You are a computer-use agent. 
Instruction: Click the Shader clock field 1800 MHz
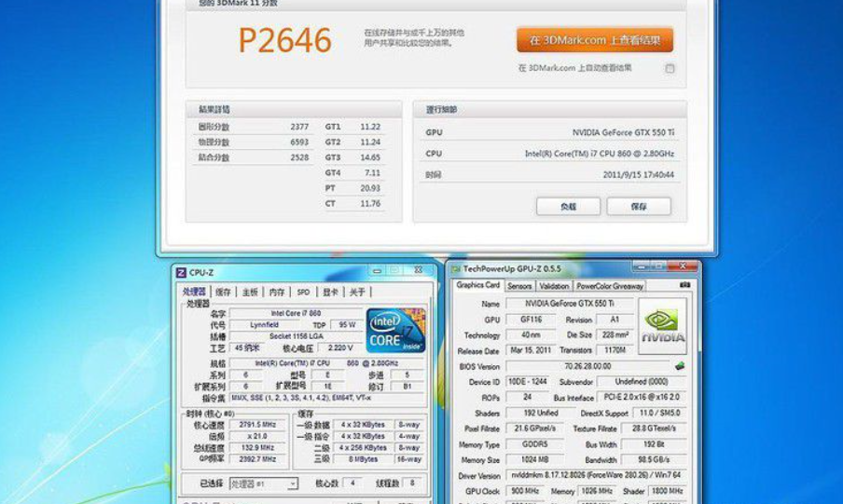click(667, 491)
